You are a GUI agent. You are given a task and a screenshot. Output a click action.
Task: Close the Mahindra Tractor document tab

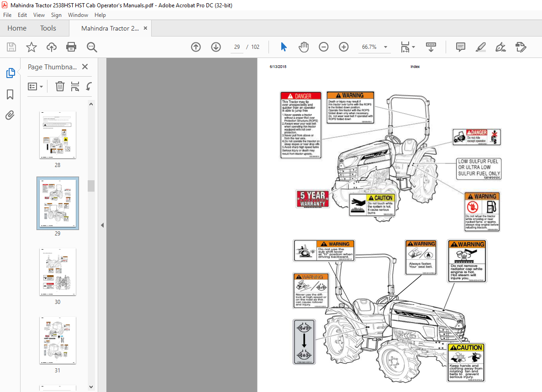(x=146, y=28)
